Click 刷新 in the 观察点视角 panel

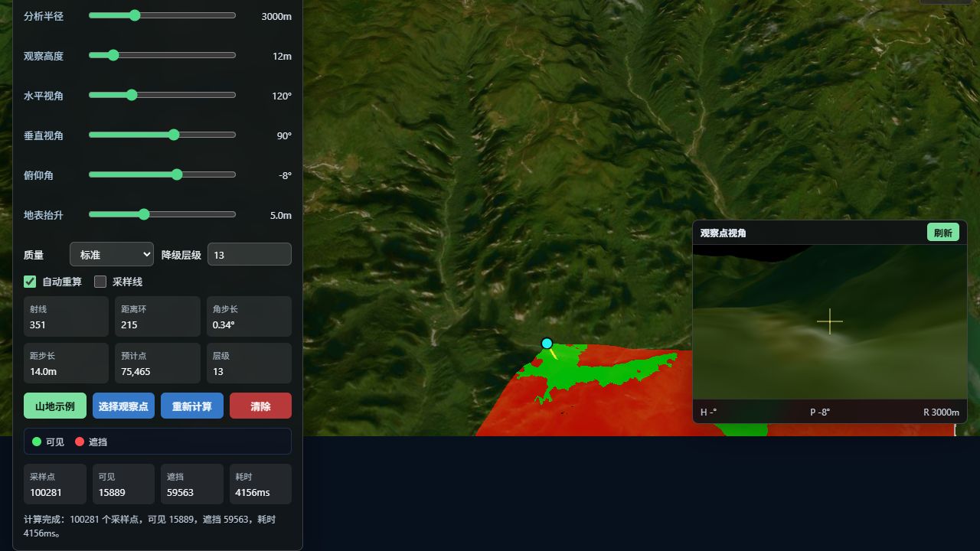[x=942, y=233]
